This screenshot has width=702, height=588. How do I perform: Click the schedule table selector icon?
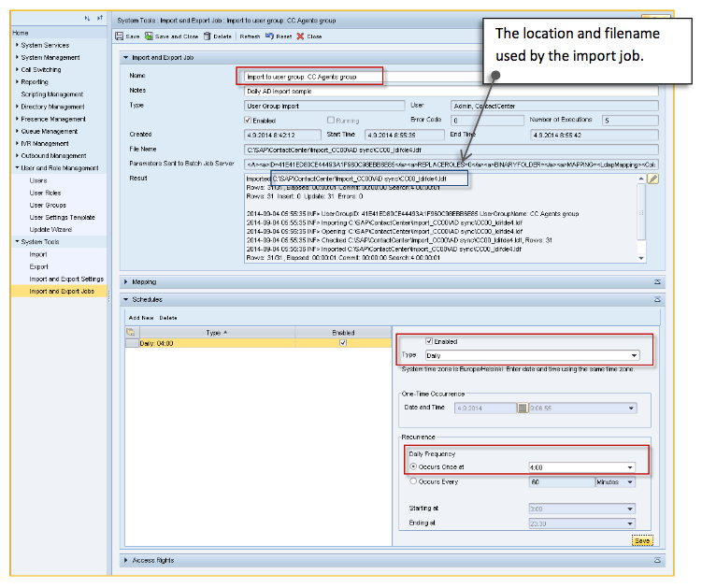click(131, 332)
